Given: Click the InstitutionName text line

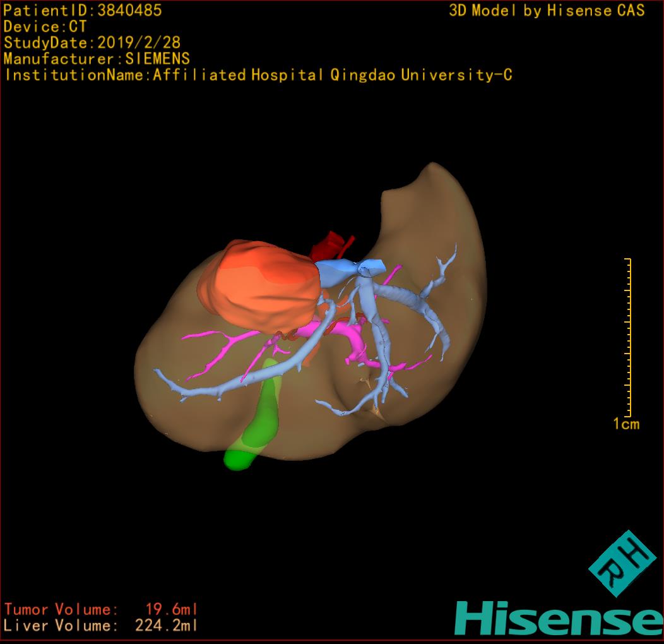Looking at the screenshot, I should coord(258,75).
